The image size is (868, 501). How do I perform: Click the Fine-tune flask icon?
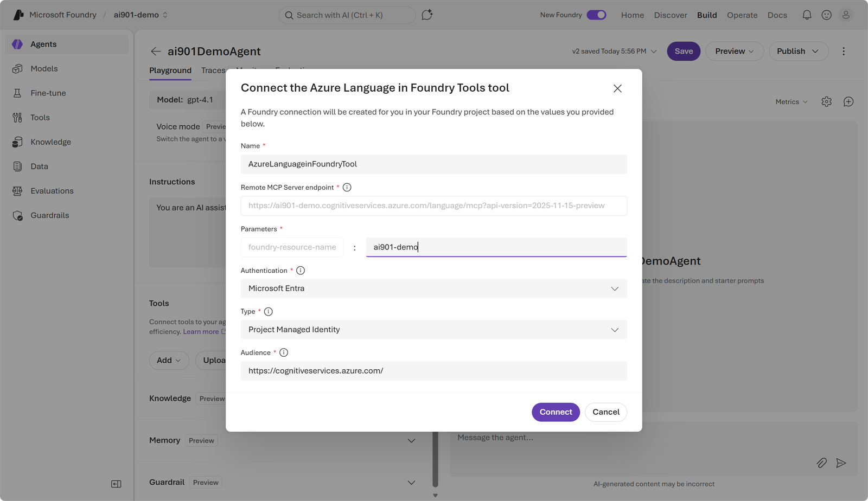pos(17,93)
